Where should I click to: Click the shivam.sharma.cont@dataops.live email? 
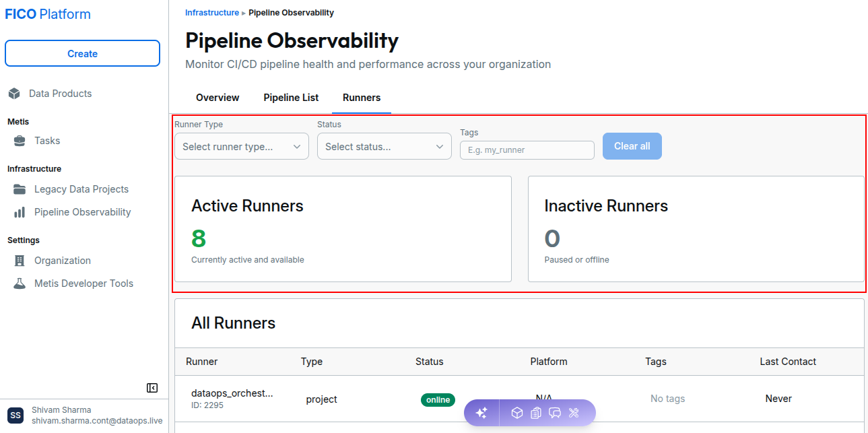tap(97, 421)
